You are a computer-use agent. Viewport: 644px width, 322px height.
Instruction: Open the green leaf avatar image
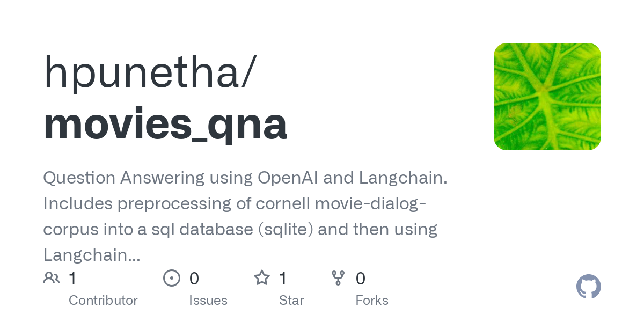point(547,97)
